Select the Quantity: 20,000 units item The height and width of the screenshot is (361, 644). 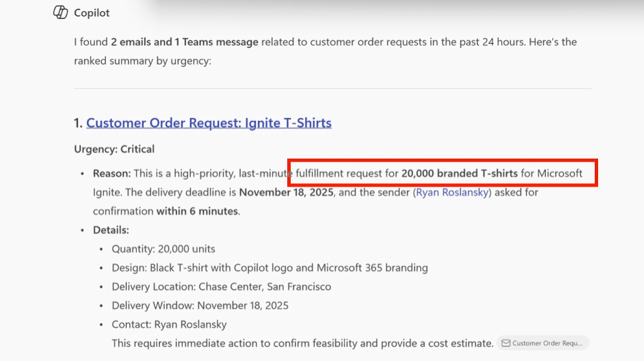coord(163,248)
